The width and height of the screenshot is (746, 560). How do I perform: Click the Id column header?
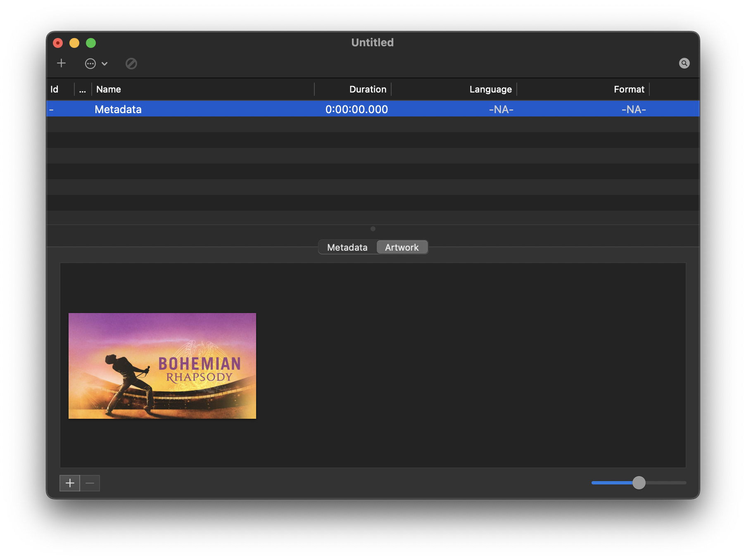point(60,89)
